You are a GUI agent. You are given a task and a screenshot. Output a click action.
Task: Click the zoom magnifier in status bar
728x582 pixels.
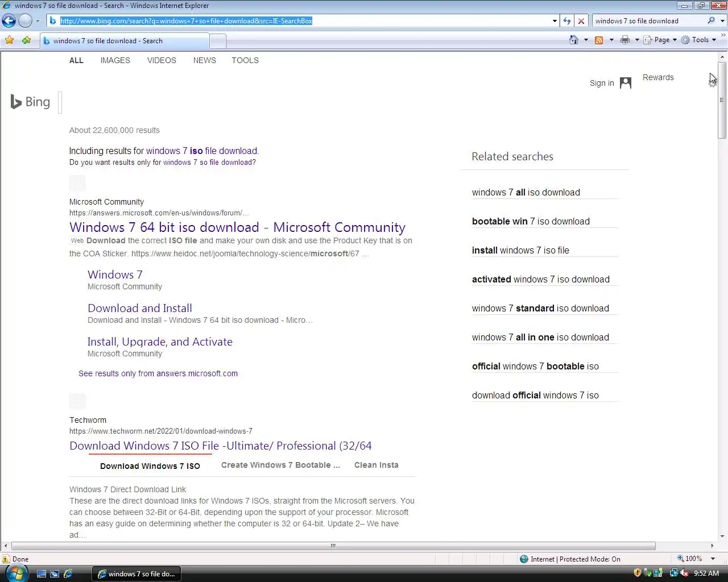pyautogui.click(x=680, y=559)
